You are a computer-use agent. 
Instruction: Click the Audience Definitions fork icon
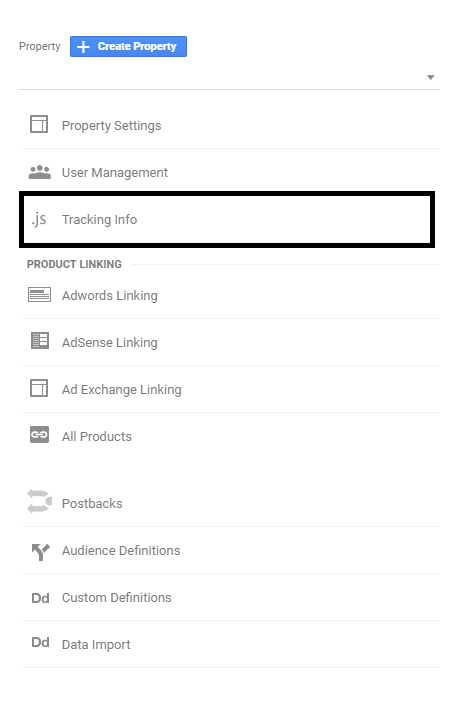pos(41,552)
